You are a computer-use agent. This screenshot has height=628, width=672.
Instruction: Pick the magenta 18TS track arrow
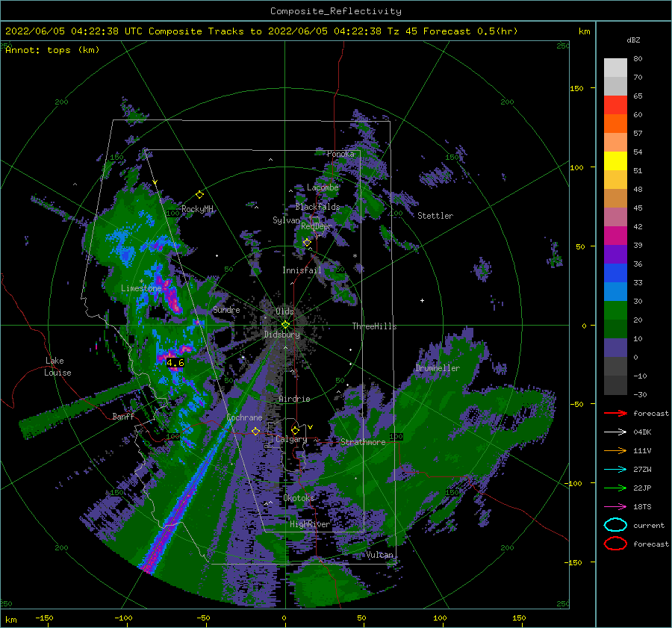tap(615, 507)
